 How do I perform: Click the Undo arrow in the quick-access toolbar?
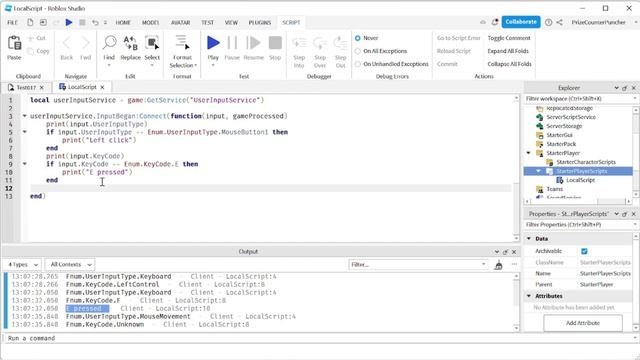pyautogui.click(x=95, y=22)
